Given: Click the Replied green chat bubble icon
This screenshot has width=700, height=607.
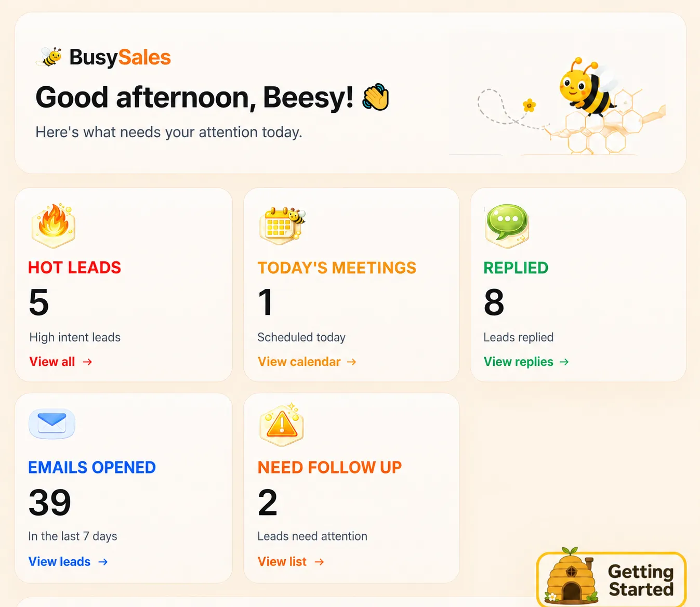Looking at the screenshot, I should (507, 226).
